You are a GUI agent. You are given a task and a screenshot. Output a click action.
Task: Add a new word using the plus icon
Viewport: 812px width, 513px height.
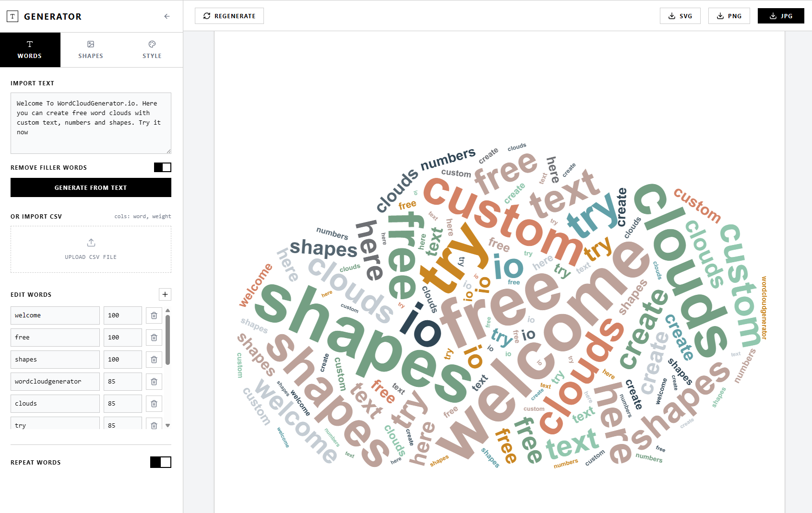(x=165, y=294)
